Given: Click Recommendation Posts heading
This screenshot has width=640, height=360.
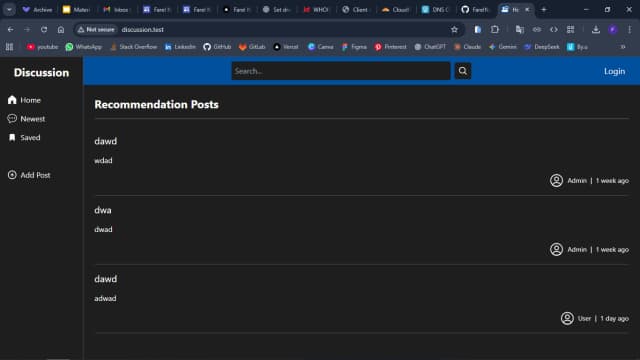Looking at the screenshot, I should [156, 104].
